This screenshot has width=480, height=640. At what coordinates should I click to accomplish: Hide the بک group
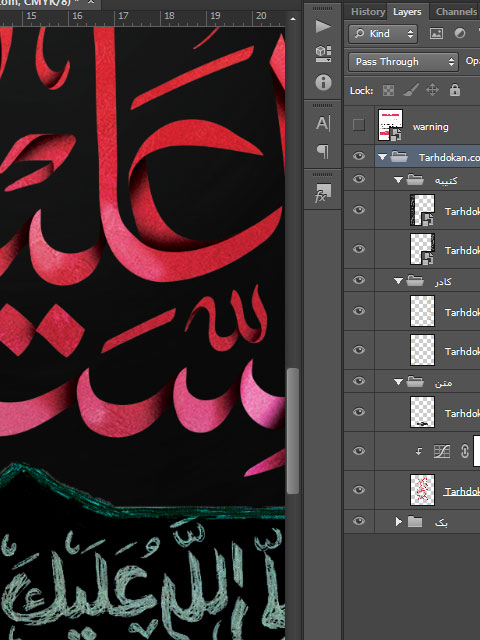point(359,521)
